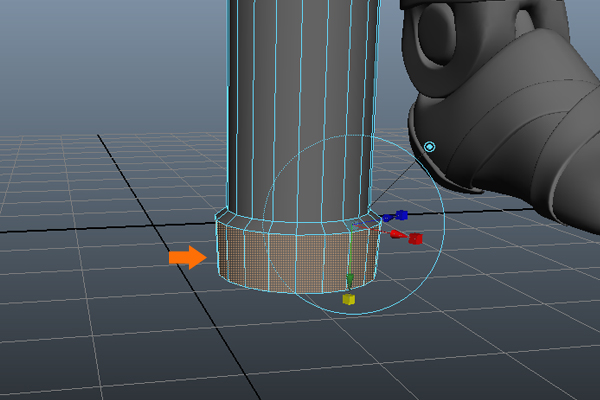Click the red cube X scale handle
This screenshot has height=400, width=600.
click(x=415, y=239)
